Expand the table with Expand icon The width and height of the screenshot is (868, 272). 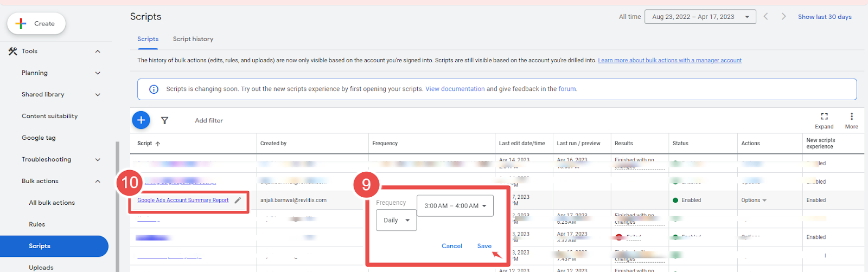click(x=824, y=120)
